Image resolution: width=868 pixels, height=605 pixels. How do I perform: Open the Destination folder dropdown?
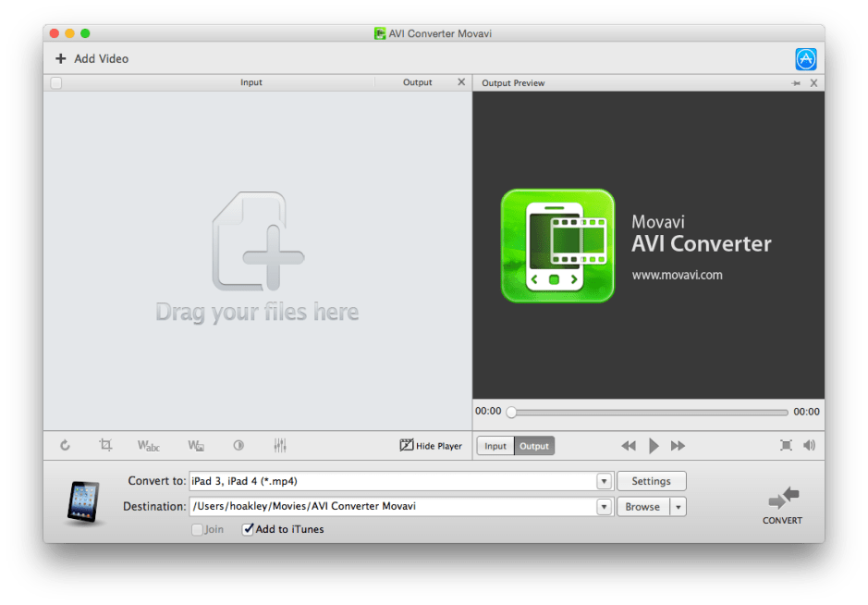point(604,506)
